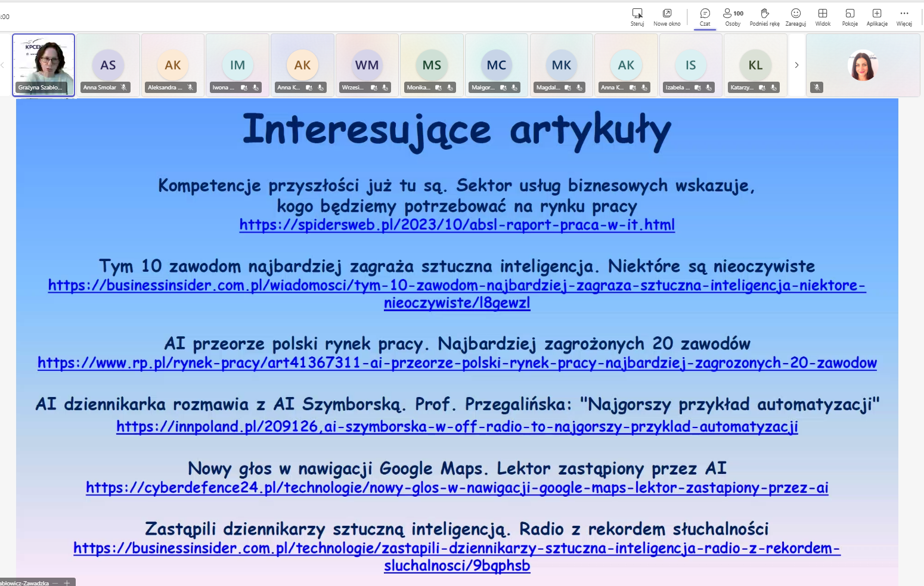Raise hand with Podnieś rękę
The image size is (924, 586).
(x=765, y=17)
